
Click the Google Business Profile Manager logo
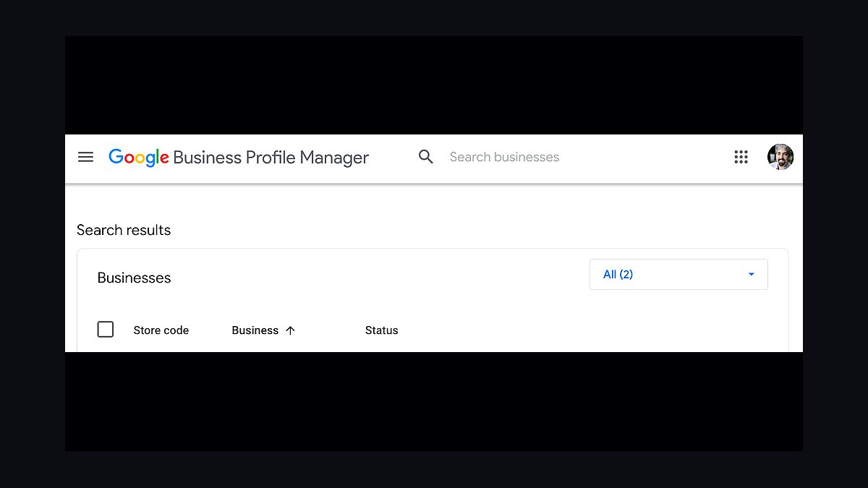pyautogui.click(x=239, y=158)
